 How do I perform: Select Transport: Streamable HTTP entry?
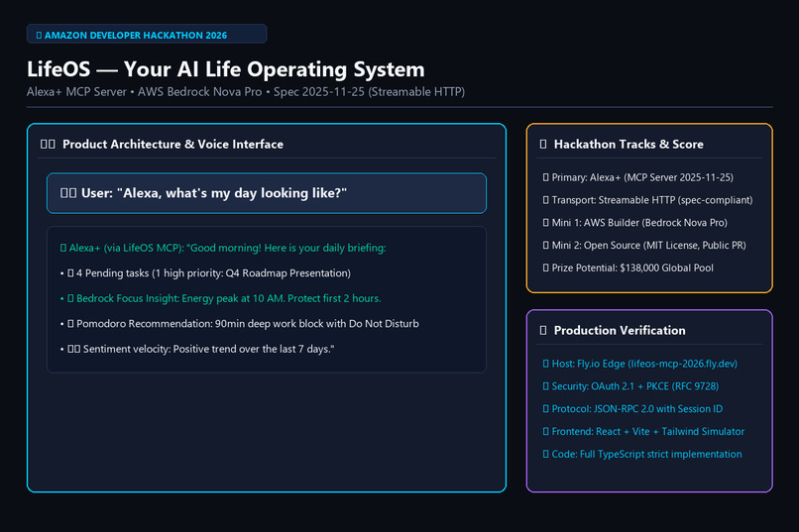point(647,200)
